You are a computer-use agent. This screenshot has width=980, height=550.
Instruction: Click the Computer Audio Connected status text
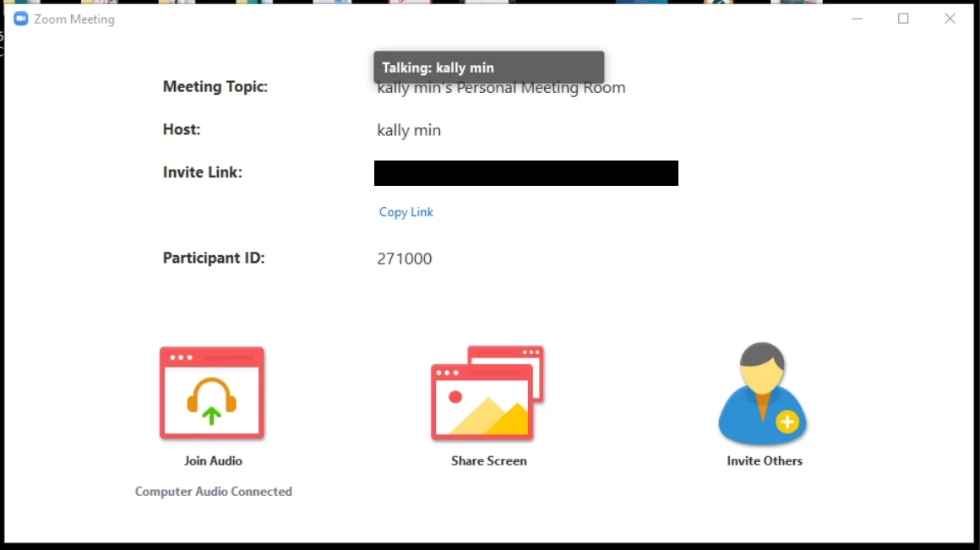coord(214,491)
